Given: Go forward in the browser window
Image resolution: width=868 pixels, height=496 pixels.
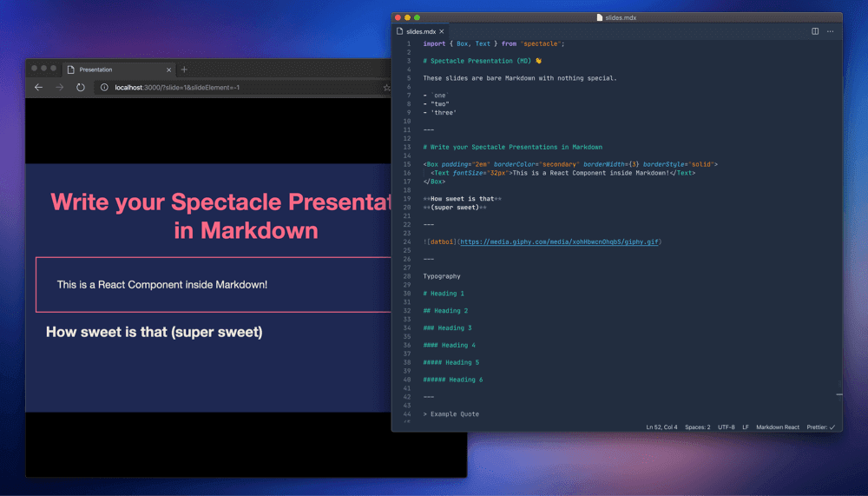Looking at the screenshot, I should [x=59, y=88].
